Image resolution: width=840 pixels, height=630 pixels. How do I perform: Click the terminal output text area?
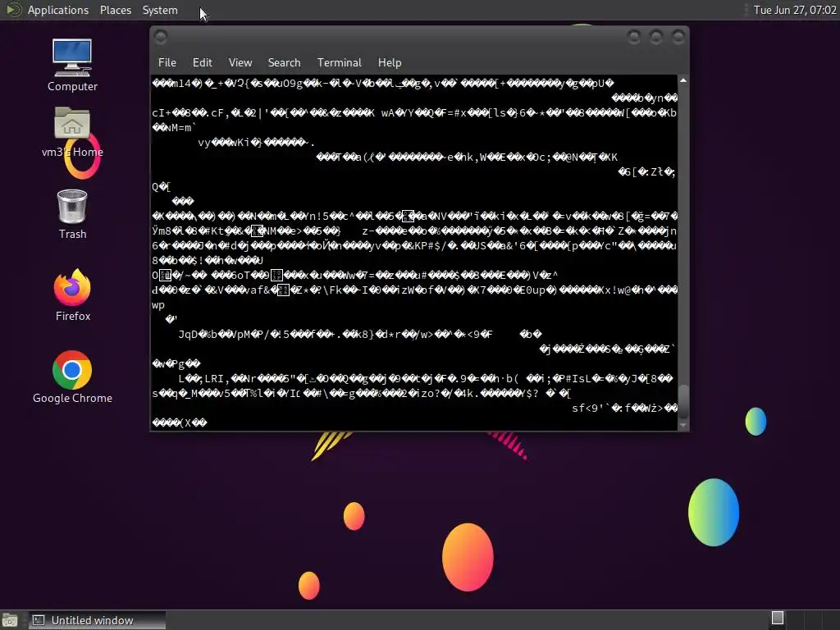[413, 253]
